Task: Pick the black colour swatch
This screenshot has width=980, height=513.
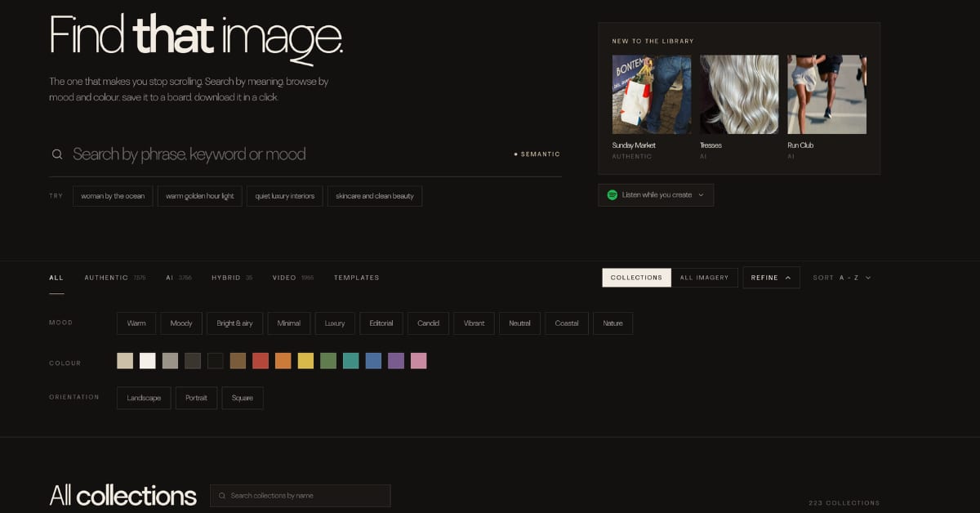Action: point(216,361)
